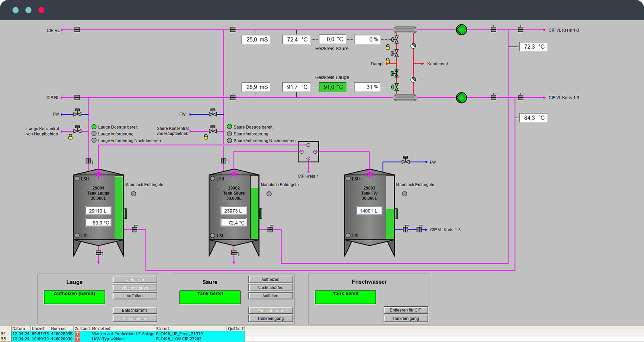This screenshot has height=342, width=644.
Task: Click the Tank Lauge green level bar
Action: (119, 208)
